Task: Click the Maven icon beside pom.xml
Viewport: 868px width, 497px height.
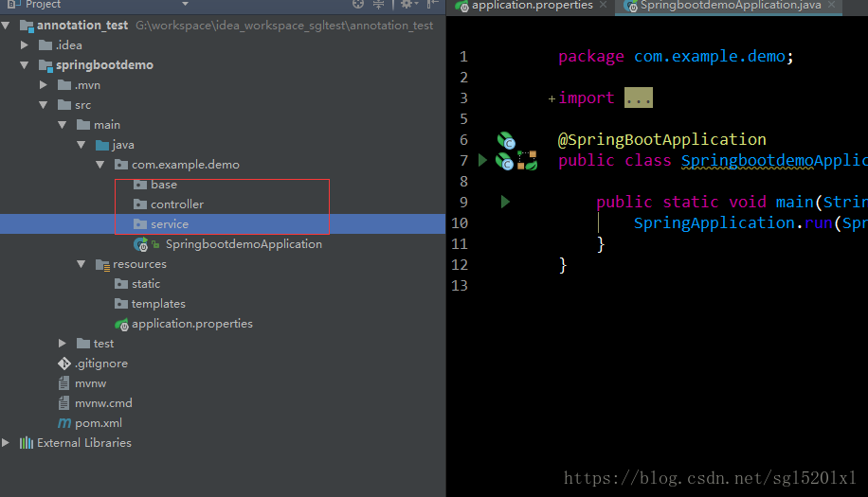Action: (64, 423)
